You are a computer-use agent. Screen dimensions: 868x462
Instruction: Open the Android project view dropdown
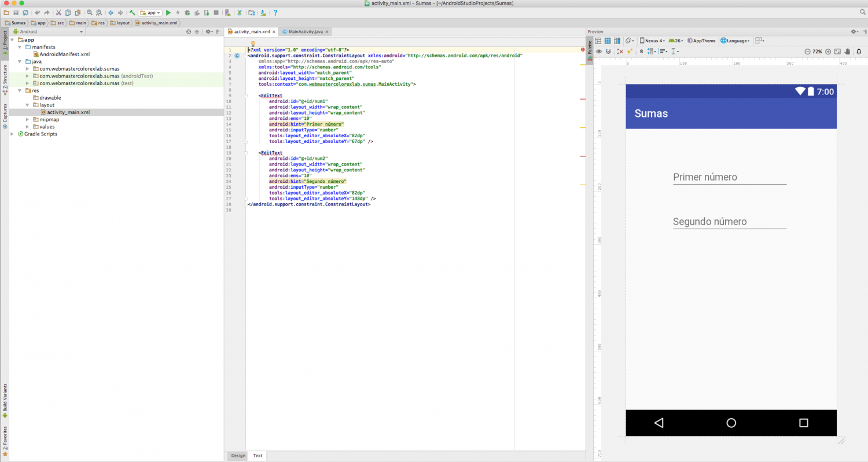[x=48, y=31]
